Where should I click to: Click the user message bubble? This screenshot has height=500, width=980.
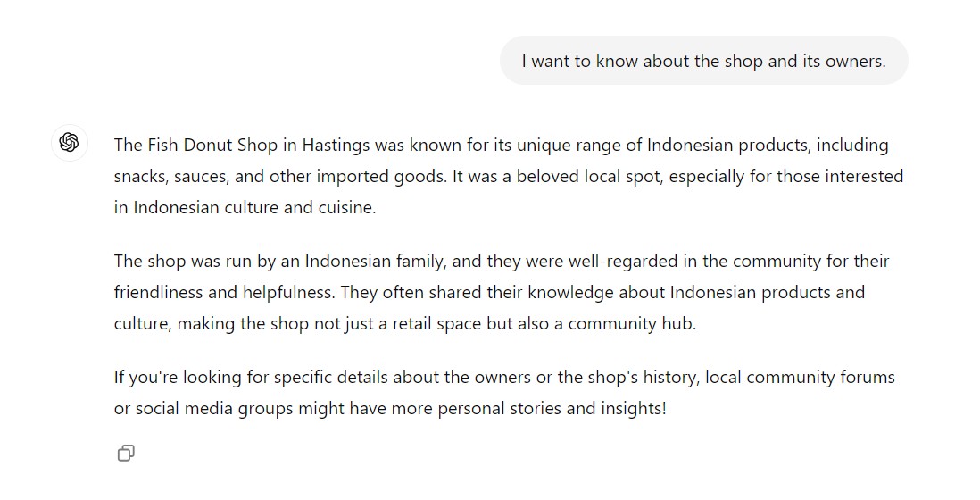703,61
